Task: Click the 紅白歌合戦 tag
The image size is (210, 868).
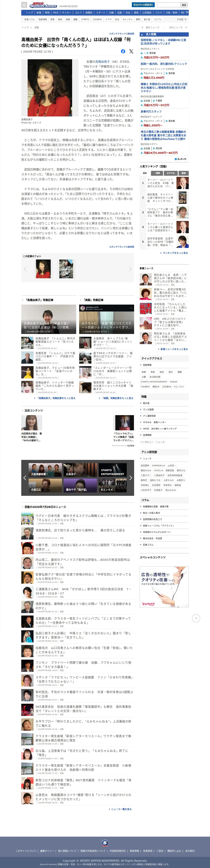Action: 155,377
